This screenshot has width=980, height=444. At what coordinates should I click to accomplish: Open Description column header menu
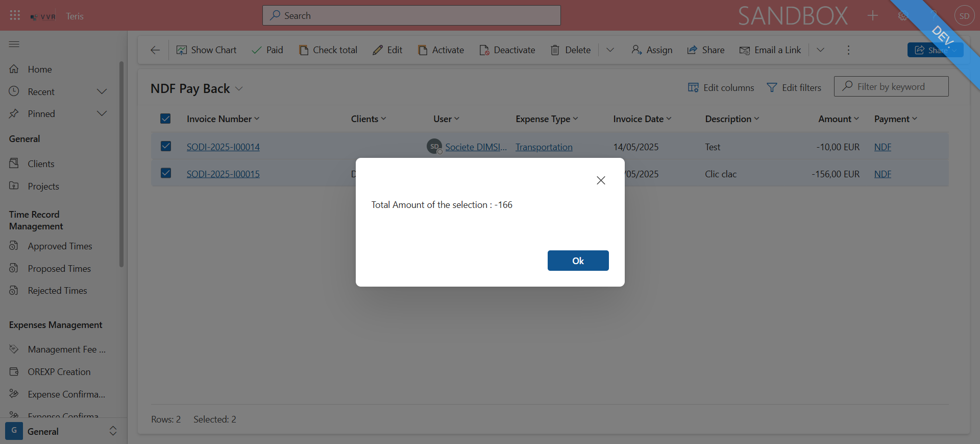click(x=732, y=119)
